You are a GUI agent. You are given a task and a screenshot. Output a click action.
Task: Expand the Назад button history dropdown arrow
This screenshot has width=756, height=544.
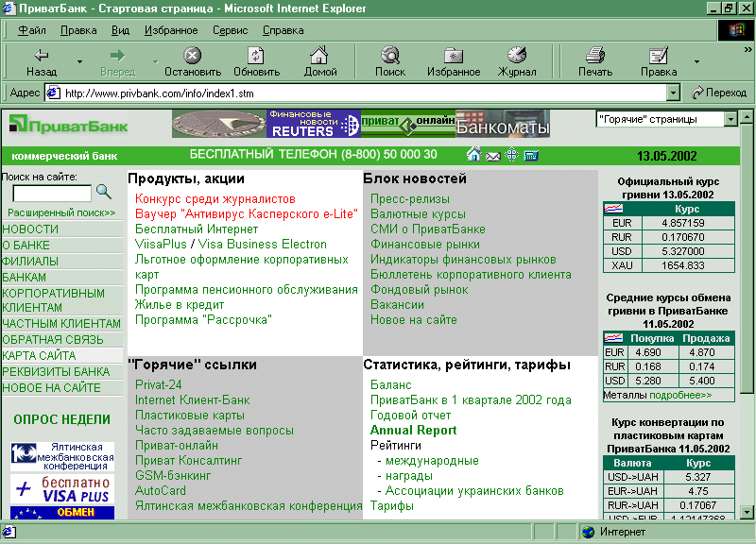click(x=79, y=62)
